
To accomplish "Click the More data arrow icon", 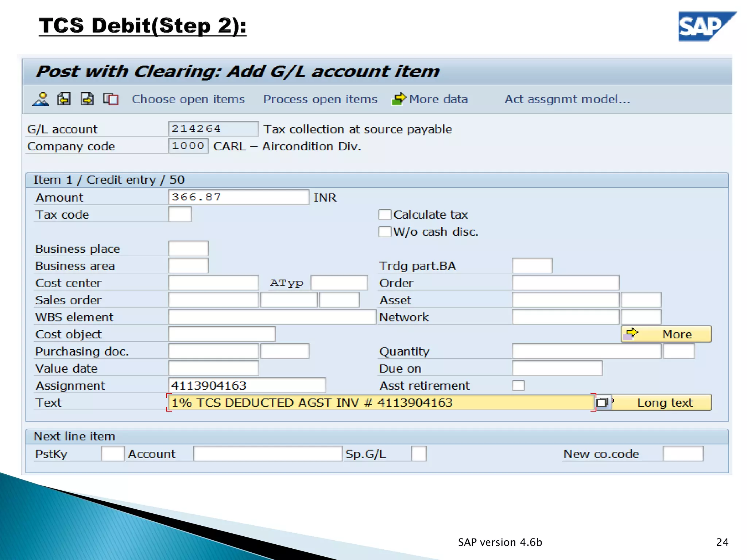I will pyautogui.click(x=399, y=99).
